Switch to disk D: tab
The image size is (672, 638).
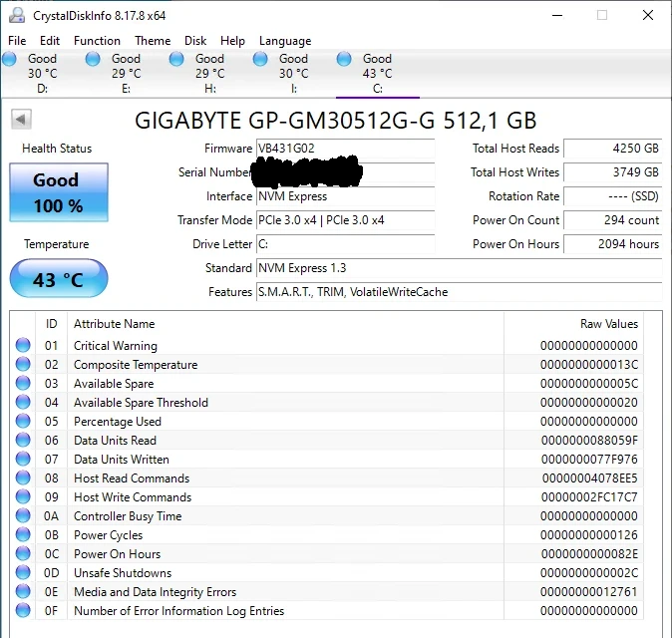pos(43,74)
